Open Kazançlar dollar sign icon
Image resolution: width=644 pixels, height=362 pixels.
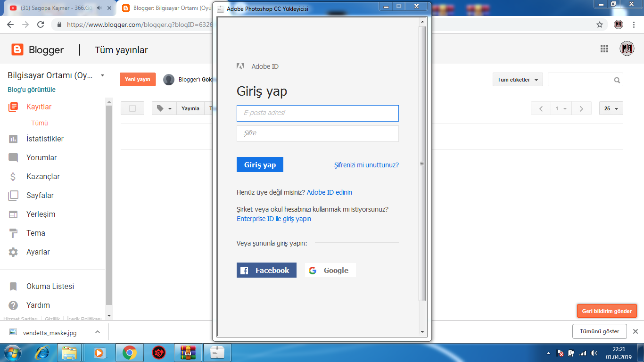click(x=13, y=177)
